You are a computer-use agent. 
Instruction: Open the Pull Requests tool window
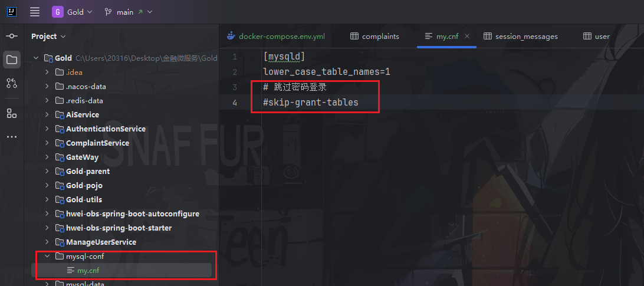pyautogui.click(x=12, y=83)
